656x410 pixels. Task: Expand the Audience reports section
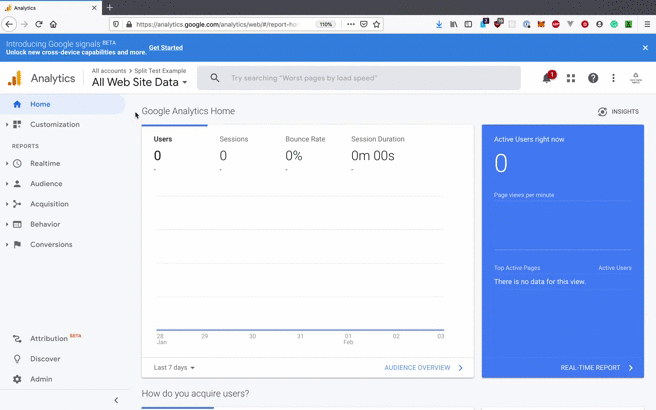tap(45, 184)
